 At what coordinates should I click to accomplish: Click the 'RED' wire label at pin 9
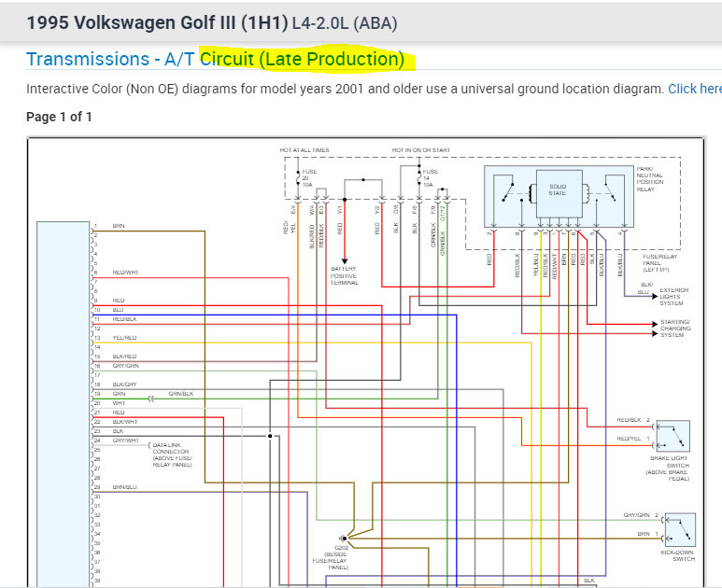pyautogui.click(x=119, y=300)
